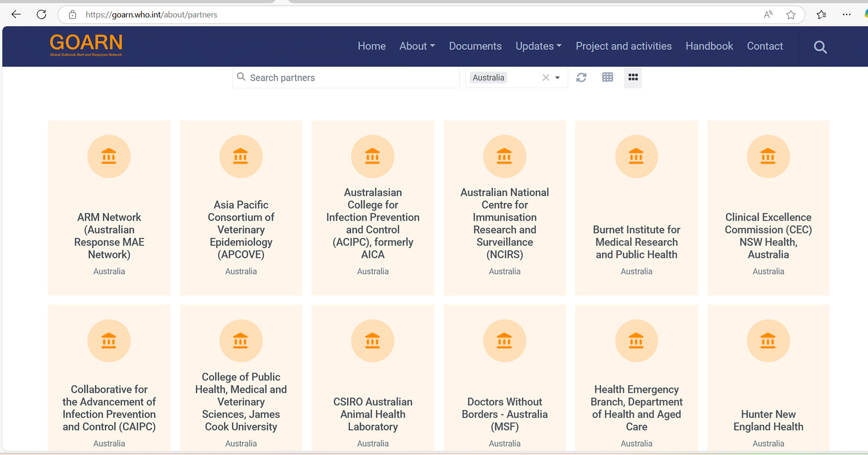The image size is (868, 455).
Task: Switch to table view icon
Action: coord(607,78)
